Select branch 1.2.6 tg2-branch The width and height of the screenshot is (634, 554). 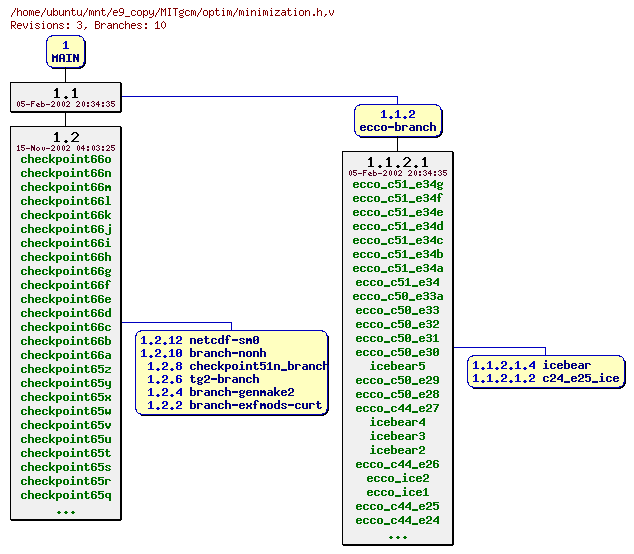[x=203, y=379]
